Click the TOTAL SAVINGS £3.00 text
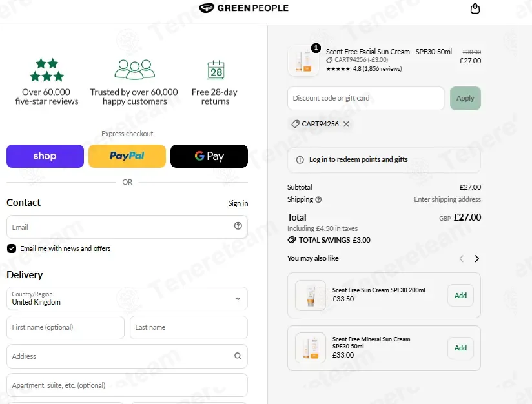This screenshot has height=404, width=532. click(x=334, y=240)
